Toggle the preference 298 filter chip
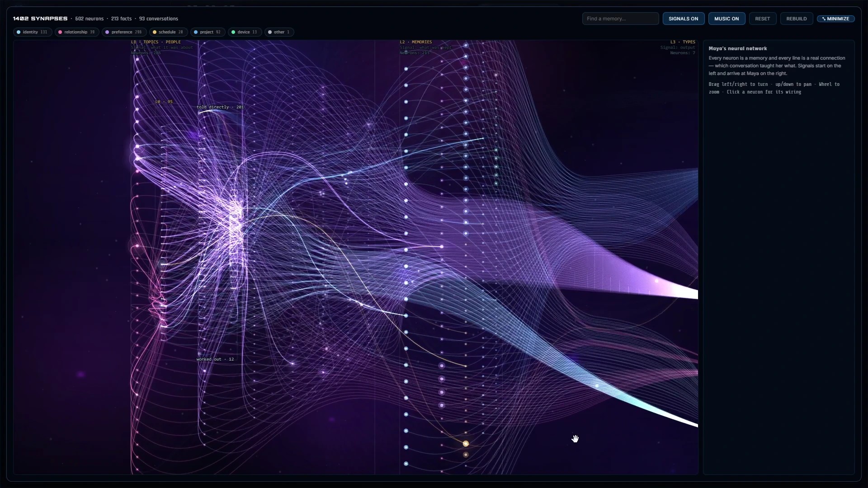 tap(124, 32)
